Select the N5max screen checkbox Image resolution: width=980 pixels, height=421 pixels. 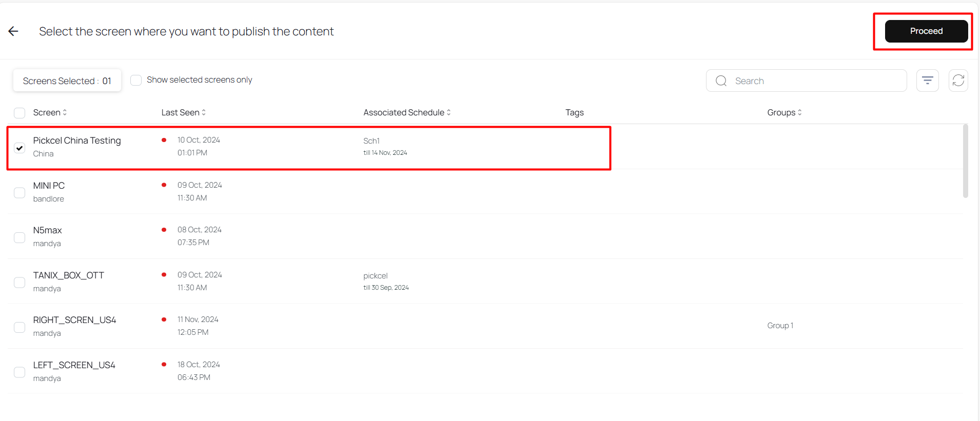coord(19,237)
